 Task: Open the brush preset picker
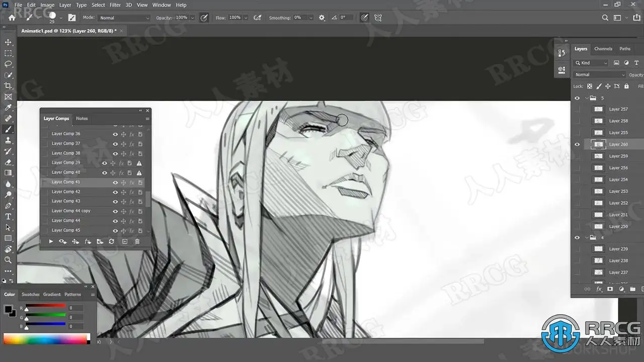61,18
